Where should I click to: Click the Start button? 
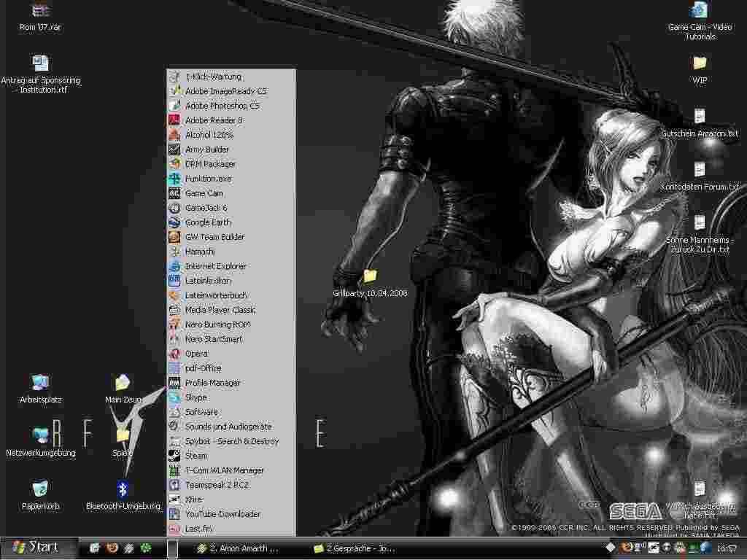(x=35, y=548)
